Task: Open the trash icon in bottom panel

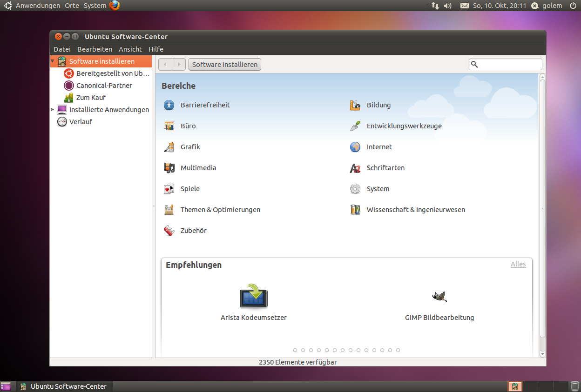Action: (575, 386)
